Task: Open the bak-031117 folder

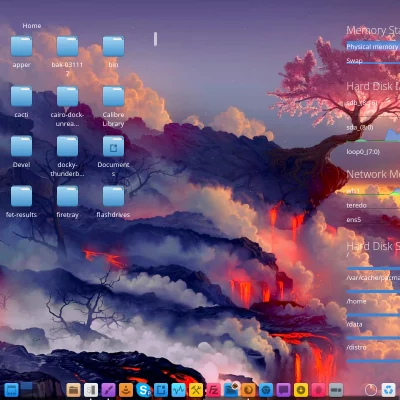Action: pyautogui.click(x=67, y=47)
